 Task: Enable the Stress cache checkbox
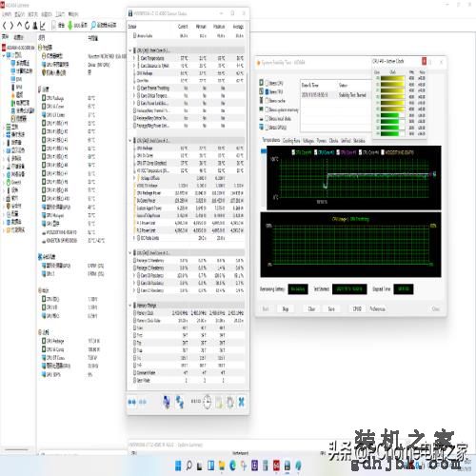[268, 101]
